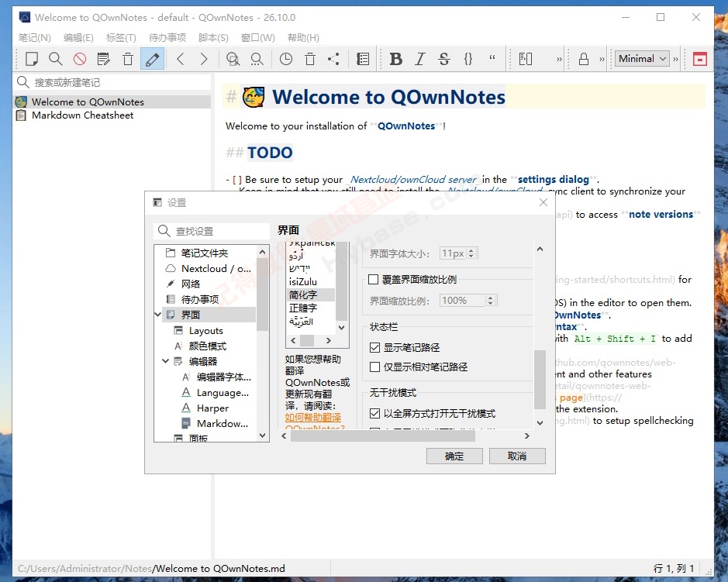
Task: Click the 查找设置 search field
Action: coord(211,231)
